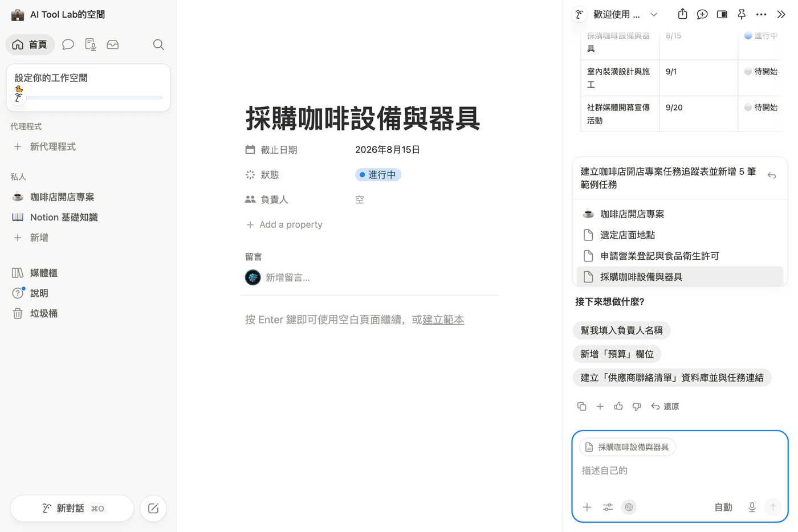Select the 首頁 home tab
The image size is (798, 532).
tap(30, 44)
